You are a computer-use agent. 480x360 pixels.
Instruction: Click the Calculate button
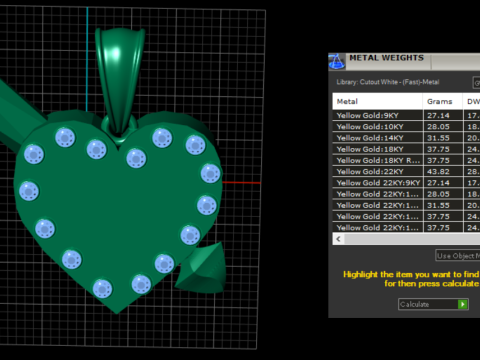tap(433, 304)
